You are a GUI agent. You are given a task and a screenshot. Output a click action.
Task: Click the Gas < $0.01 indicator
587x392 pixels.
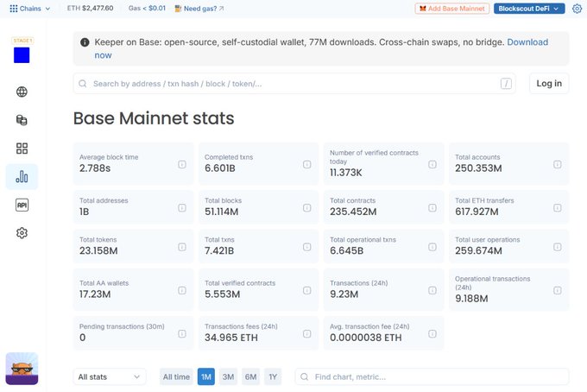point(147,8)
